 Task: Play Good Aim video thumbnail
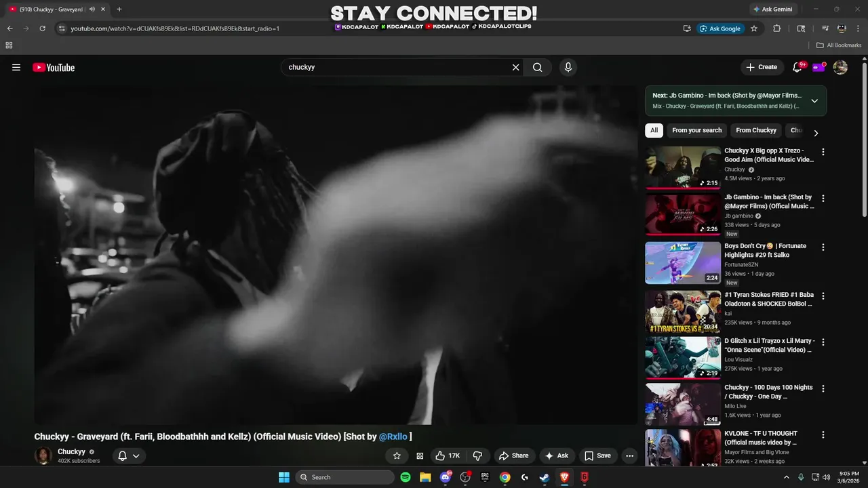[x=683, y=167]
